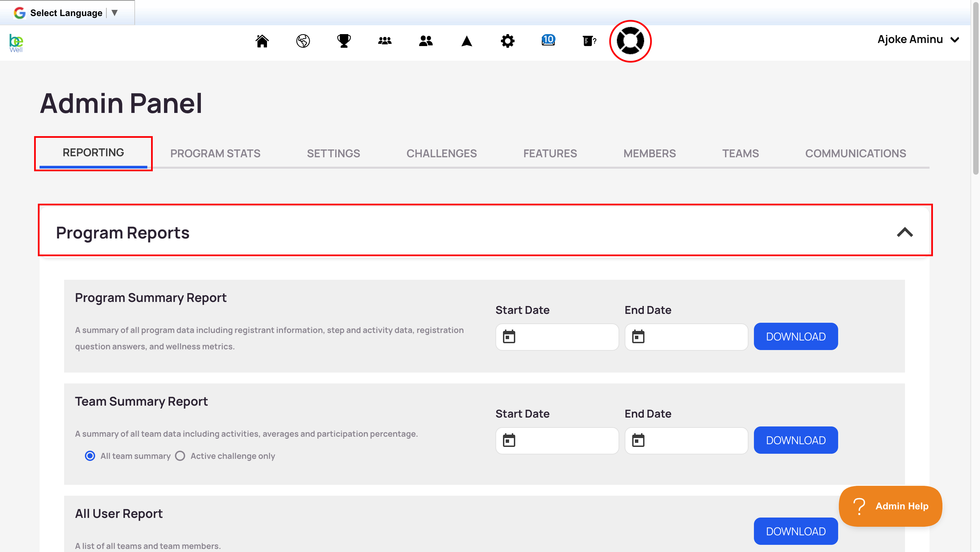Image resolution: width=980 pixels, height=552 pixels.
Task: Open calendar icon for Team Summary Start Date
Action: pyautogui.click(x=509, y=440)
